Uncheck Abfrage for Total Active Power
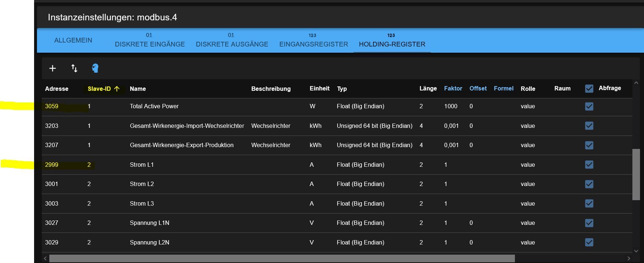This screenshot has width=644, height=263. (589, 106)
